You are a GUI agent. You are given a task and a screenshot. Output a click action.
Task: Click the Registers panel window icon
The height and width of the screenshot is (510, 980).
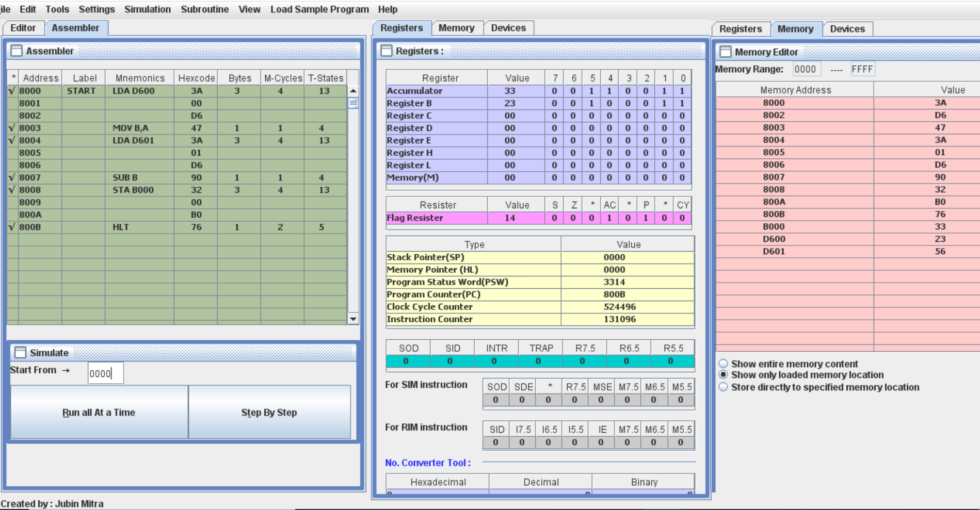387,51
